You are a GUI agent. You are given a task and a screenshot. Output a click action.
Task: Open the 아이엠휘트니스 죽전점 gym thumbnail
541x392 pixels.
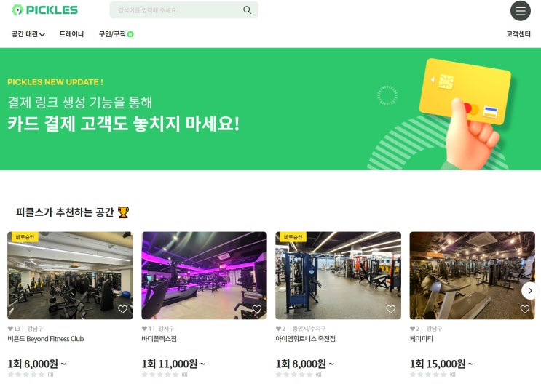click(338, 276)
